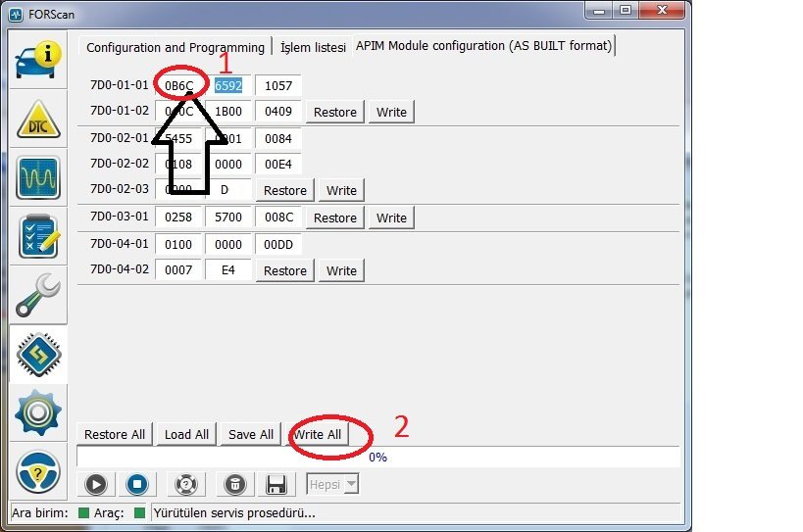Click the lifebuoy help icon

pyautogui.click(x=186, y=483)
